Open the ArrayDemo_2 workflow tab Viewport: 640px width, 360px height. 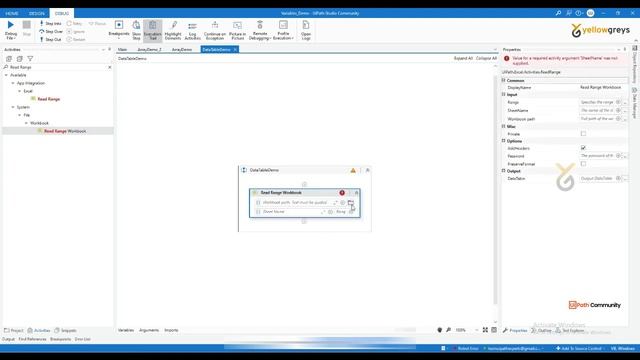(x=149, y=49)
